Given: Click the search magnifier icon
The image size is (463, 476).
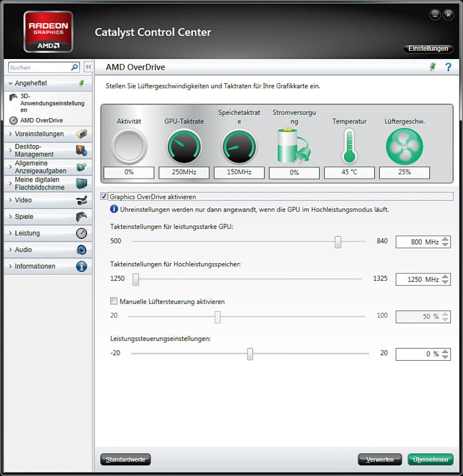Looking at the screenshot, I should point(74,67).
